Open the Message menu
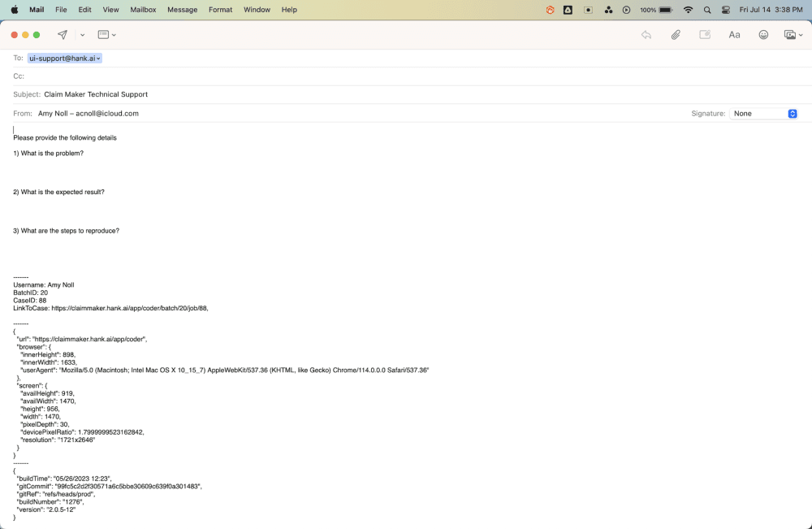 (182, 9)
